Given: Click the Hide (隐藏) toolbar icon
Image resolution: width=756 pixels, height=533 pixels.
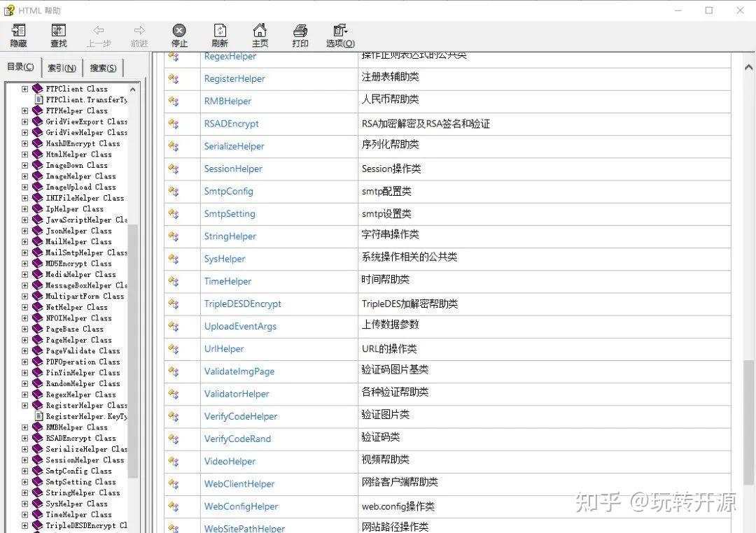Looking at the screenshot, I should (x=18, y=31).
